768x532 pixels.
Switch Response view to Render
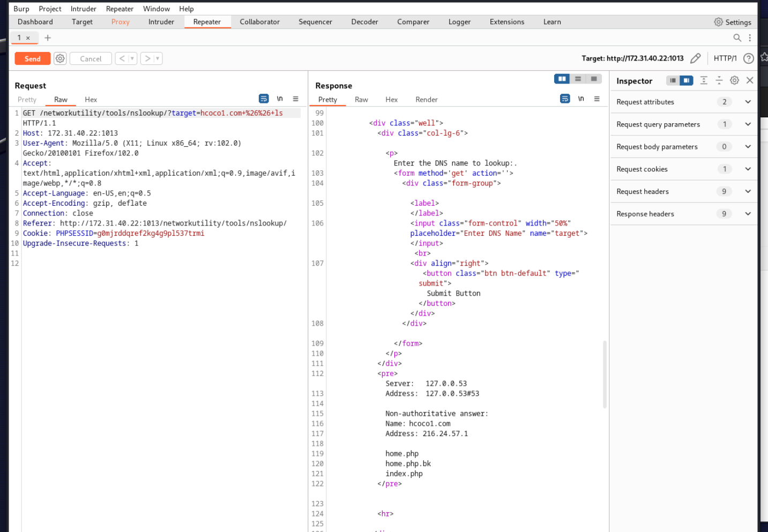[x=427, y=100]
